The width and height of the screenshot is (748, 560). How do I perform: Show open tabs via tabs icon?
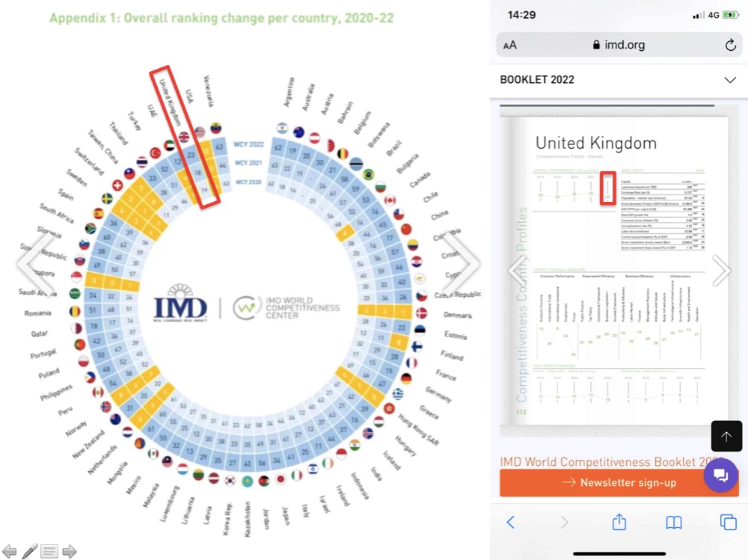[x=728, y=523]
